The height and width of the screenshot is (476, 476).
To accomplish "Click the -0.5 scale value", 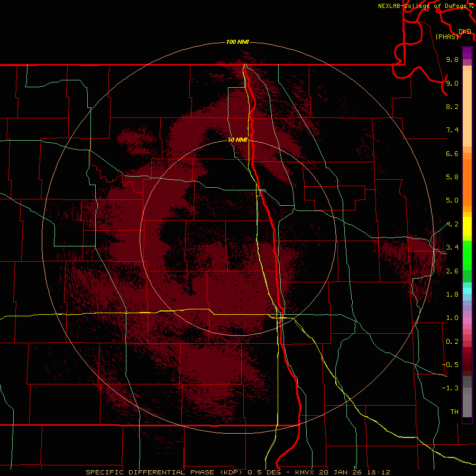I will tap(450, 365).
